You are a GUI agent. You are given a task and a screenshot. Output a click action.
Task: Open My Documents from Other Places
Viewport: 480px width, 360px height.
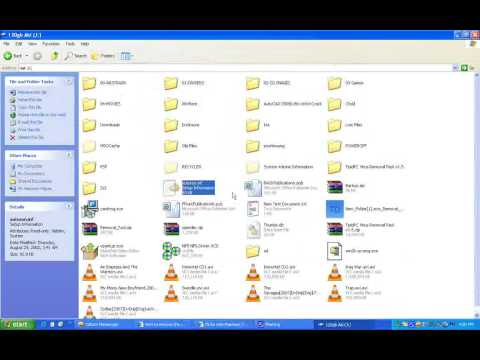(31, 174)
